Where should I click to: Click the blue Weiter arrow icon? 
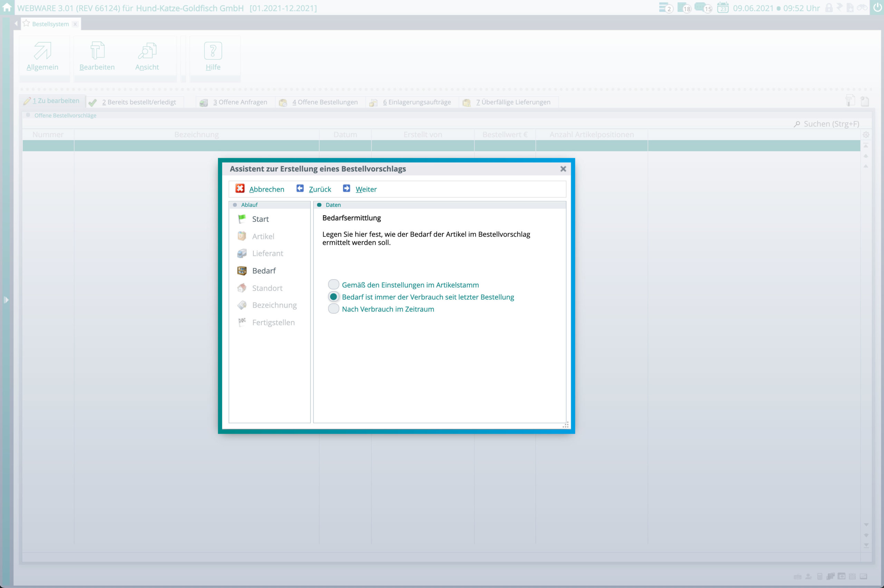click(x=346, y=189)
